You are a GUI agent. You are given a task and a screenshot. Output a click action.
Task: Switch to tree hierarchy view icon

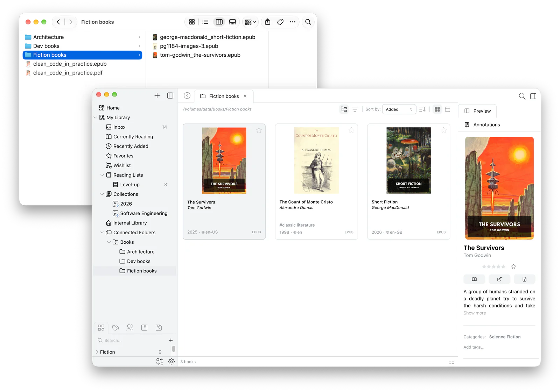[344, 109]
